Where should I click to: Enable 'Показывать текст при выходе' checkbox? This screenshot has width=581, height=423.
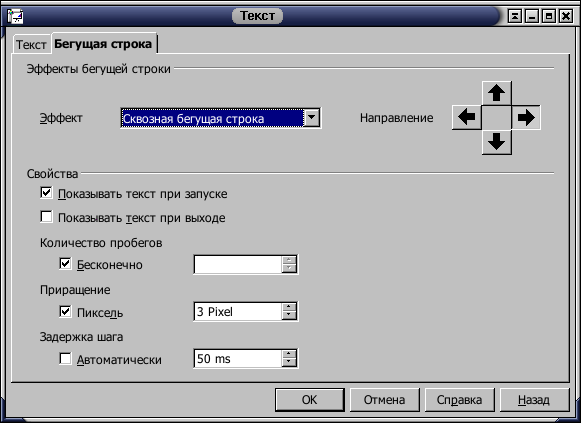(46, 217)
